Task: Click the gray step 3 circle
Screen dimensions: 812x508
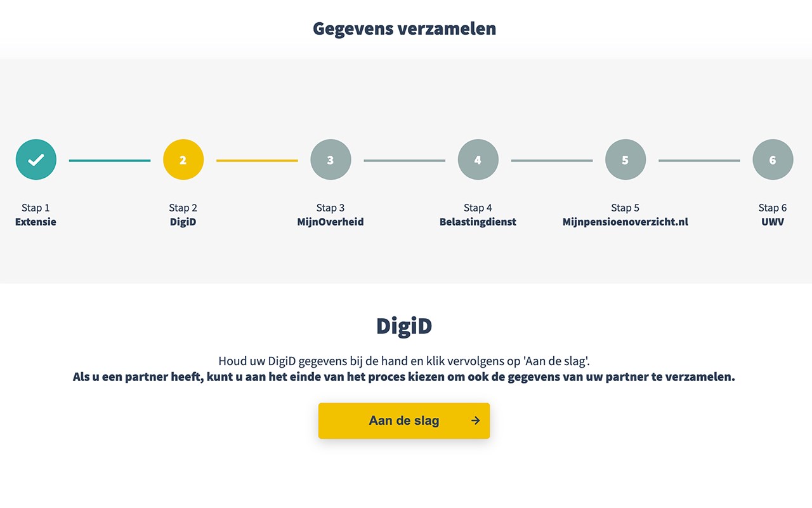Action: pos(331,159)
